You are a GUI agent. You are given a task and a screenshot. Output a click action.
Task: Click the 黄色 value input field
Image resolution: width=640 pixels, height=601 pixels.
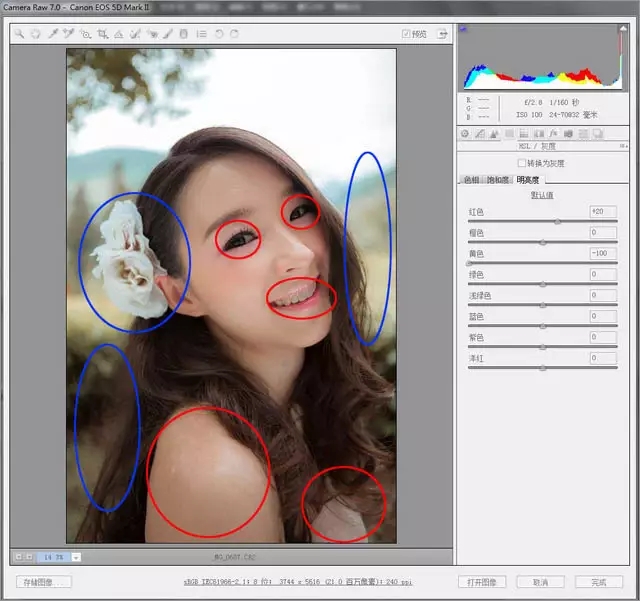click(602, 253)
